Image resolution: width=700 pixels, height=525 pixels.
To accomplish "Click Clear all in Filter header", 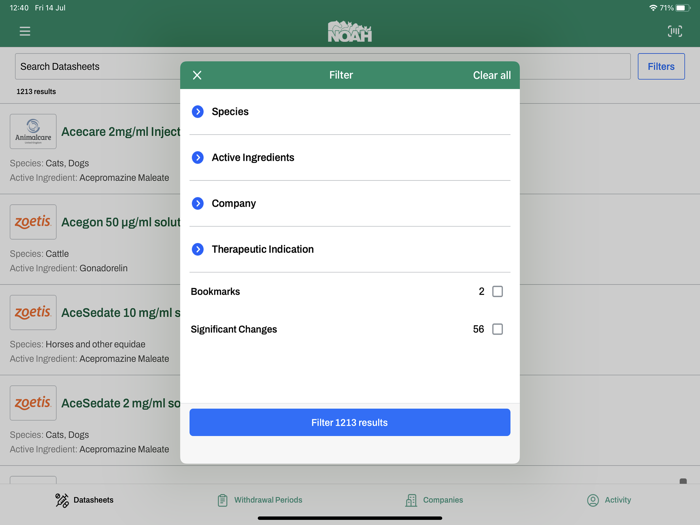I will tap(492, 75).
